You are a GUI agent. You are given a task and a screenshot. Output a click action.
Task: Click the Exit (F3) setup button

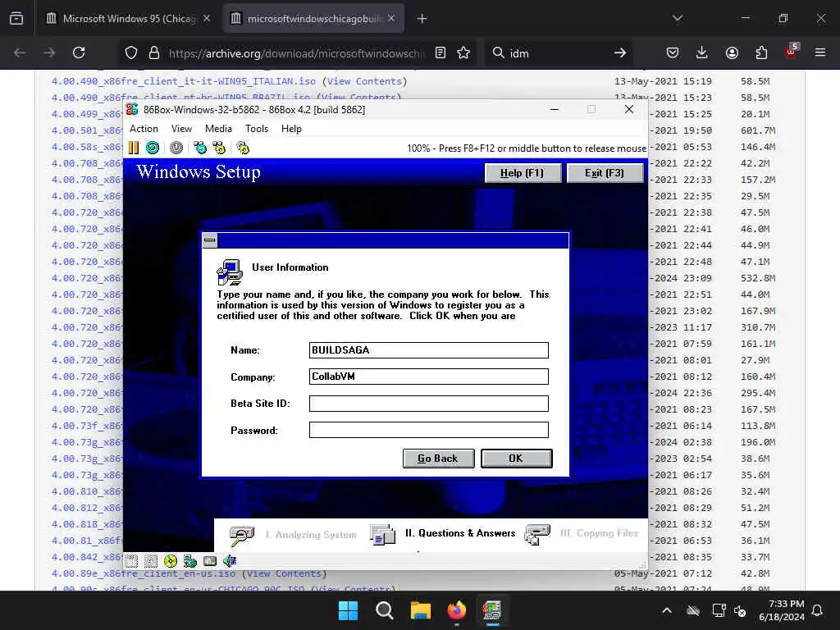point(605,173)
